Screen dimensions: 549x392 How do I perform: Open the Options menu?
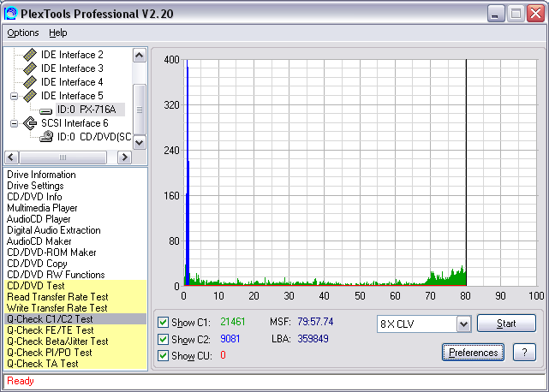click(x=23, y=33)
